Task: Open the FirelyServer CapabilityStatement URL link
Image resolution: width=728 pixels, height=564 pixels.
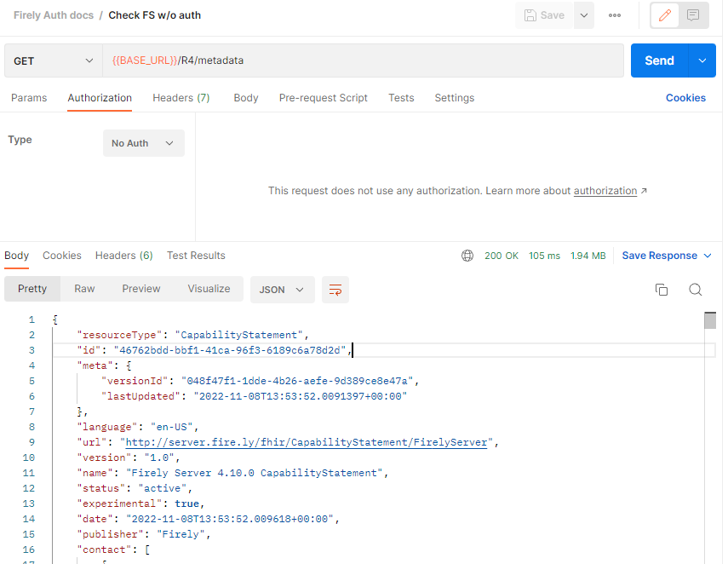Action: [x=307, y=442]
